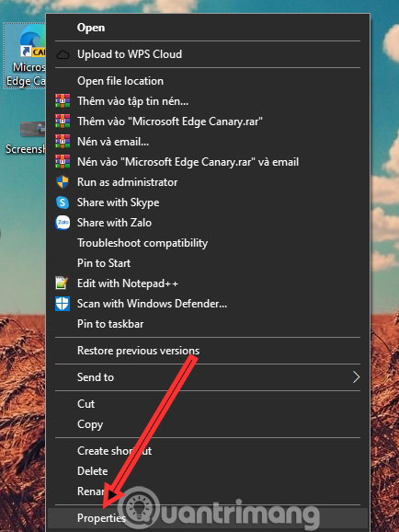Image resolution: width=399 pixels, height=532 pixels.
Task: Select Copy from the context menu
Action: click(208, 424)
